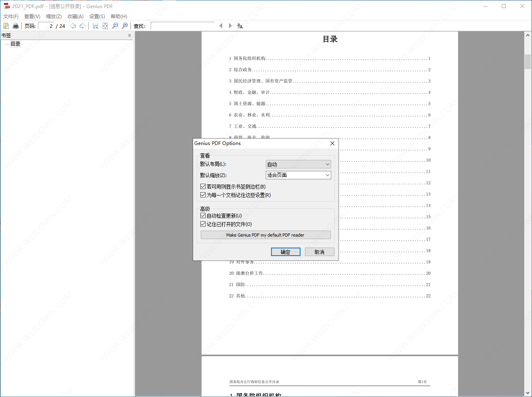Click contents entry 4 财政、金融、审计
The image size is (532, 397).
tap(330, 92)
